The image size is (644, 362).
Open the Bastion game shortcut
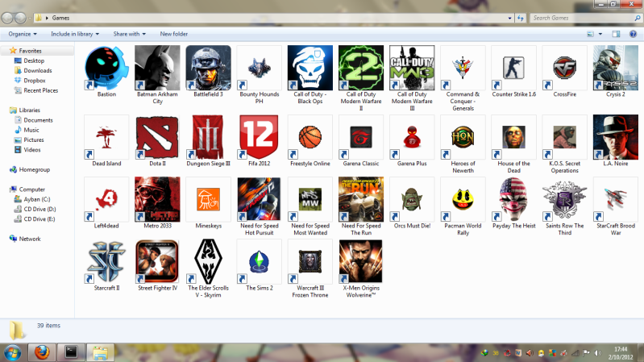click(x=106, y=69)
